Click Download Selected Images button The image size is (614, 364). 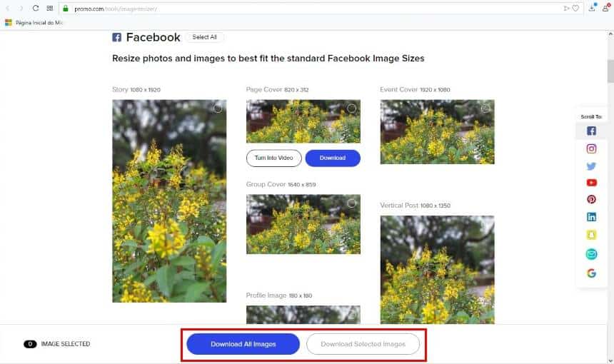(363, 344)
